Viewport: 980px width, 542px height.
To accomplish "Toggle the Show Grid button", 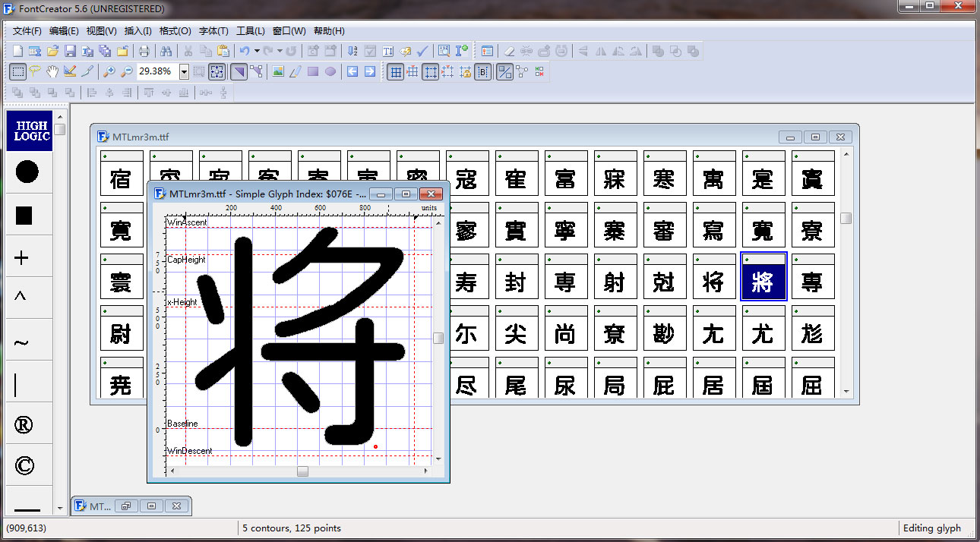I will pos(395,71).
